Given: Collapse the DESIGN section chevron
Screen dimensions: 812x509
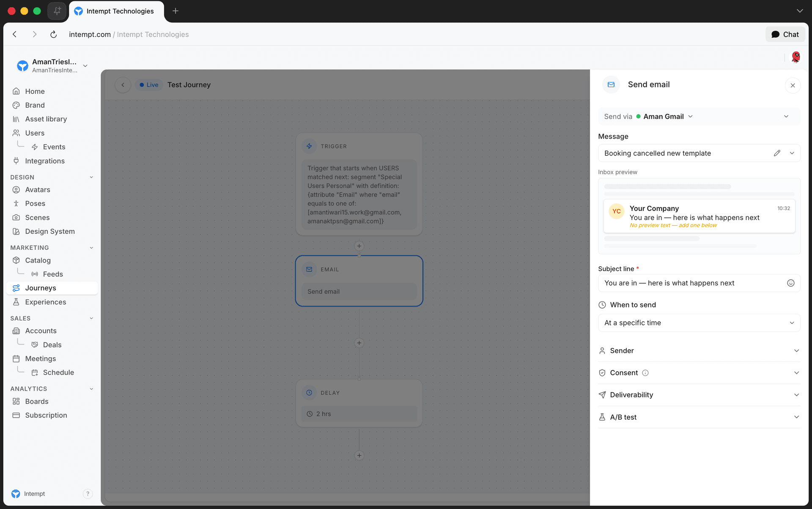Looking at the screenshot, I should click(91, 178).
